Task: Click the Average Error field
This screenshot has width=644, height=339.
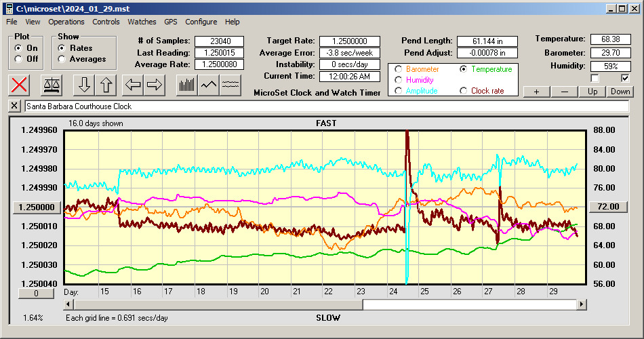Action: point(350,53)
